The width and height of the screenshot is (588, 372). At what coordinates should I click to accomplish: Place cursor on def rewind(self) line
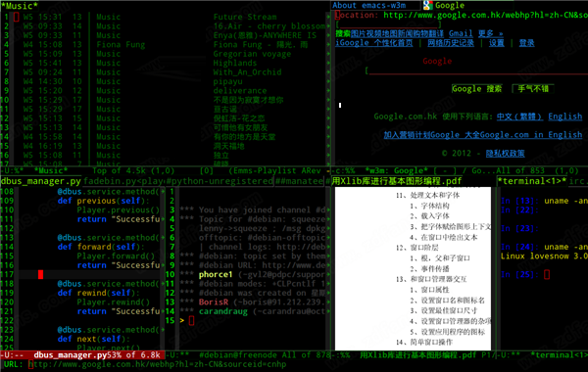point(98,293)
